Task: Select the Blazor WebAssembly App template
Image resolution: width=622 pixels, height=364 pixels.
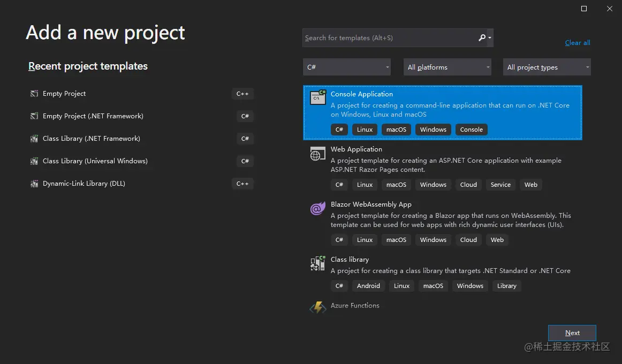Action: pos(371,204)
